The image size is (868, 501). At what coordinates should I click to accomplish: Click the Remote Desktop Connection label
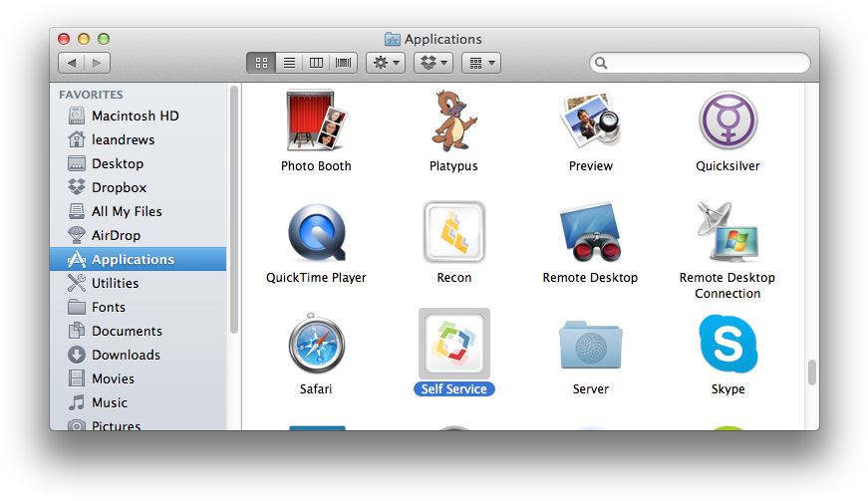pos(727,285)
